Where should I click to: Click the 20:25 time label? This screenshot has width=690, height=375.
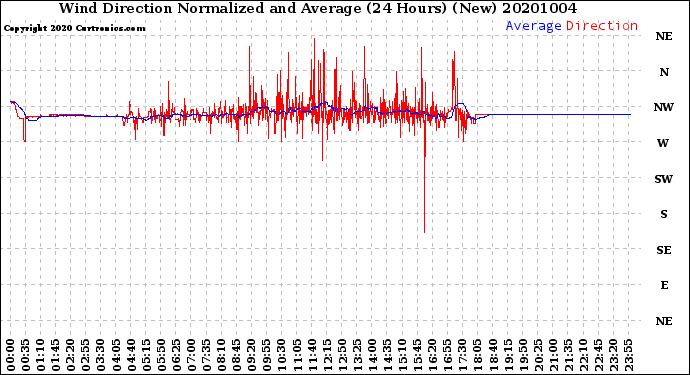point(539,355)
